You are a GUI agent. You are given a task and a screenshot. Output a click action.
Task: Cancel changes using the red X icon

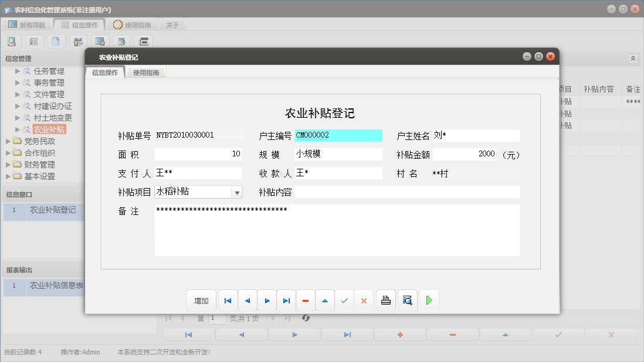(364, 300)
